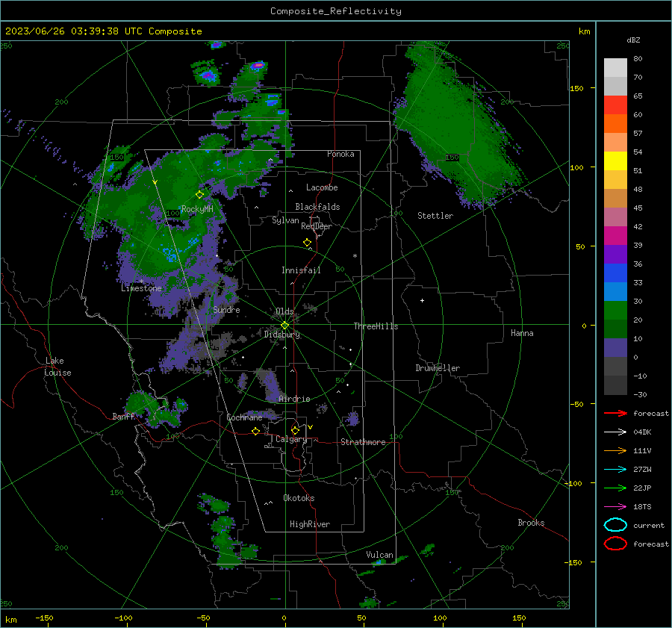This screenshot has height=628, width=672.
Task: Click the Sundre city label
Action: tap(226, 309)
